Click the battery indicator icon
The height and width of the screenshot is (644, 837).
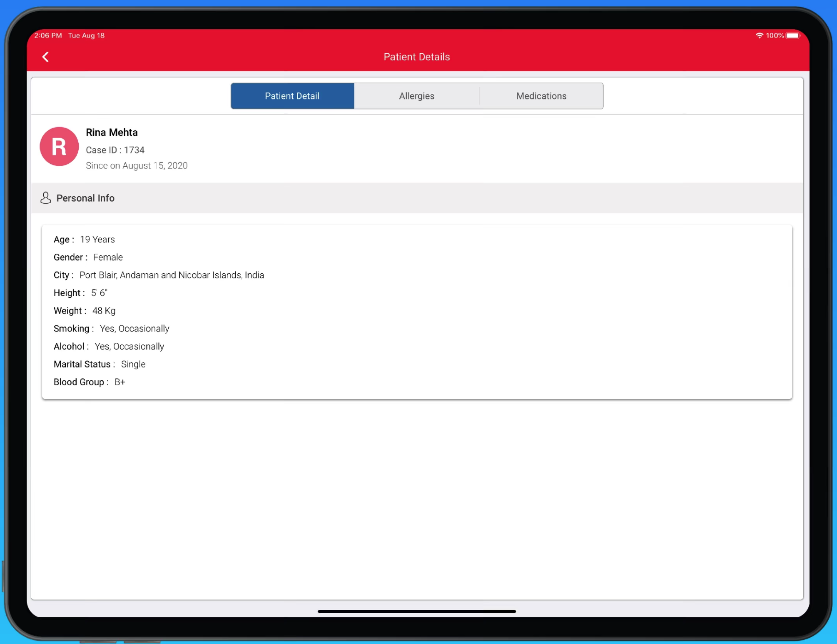tap(793, 35)
